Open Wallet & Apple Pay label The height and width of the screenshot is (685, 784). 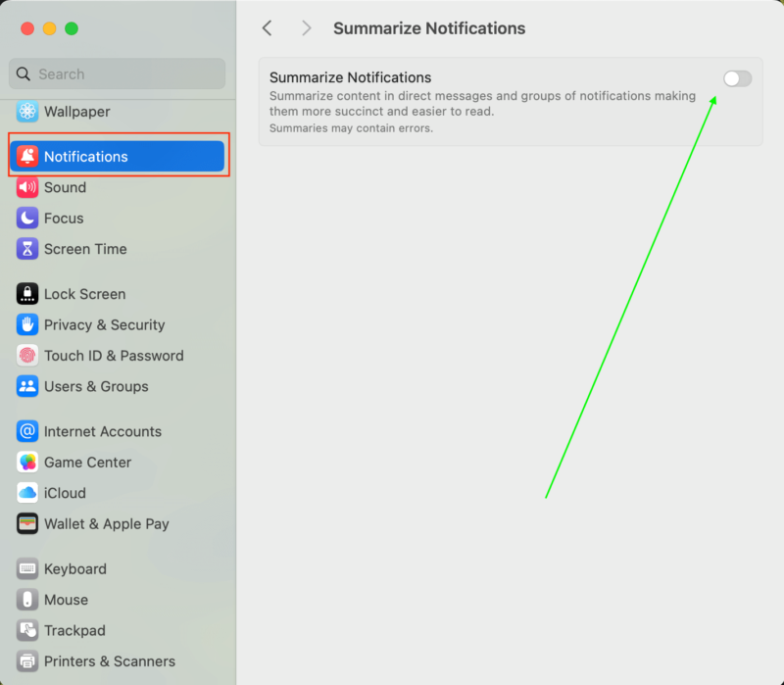point(107,524)
